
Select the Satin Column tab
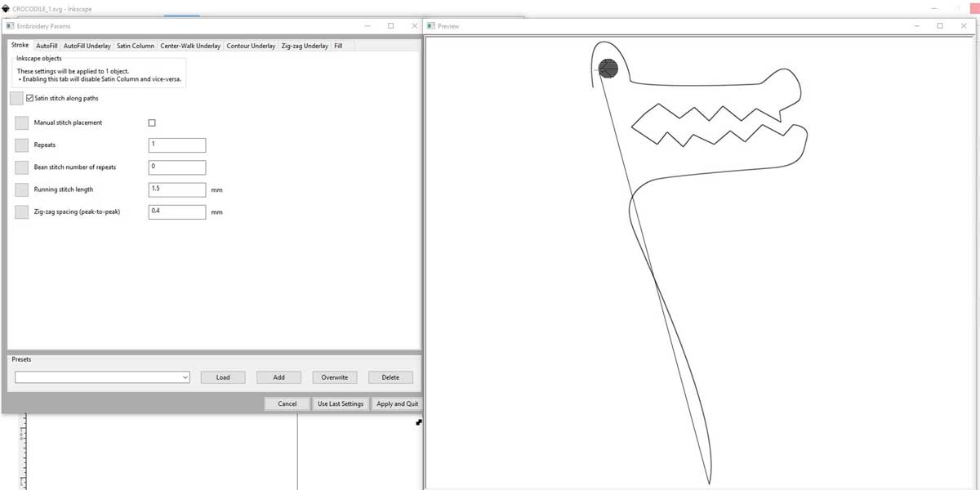pyautogui.click(x=136, y=46)
